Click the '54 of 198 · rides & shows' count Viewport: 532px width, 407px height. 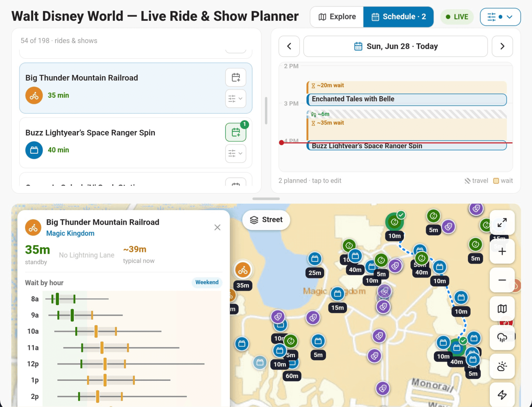(59, 41)
